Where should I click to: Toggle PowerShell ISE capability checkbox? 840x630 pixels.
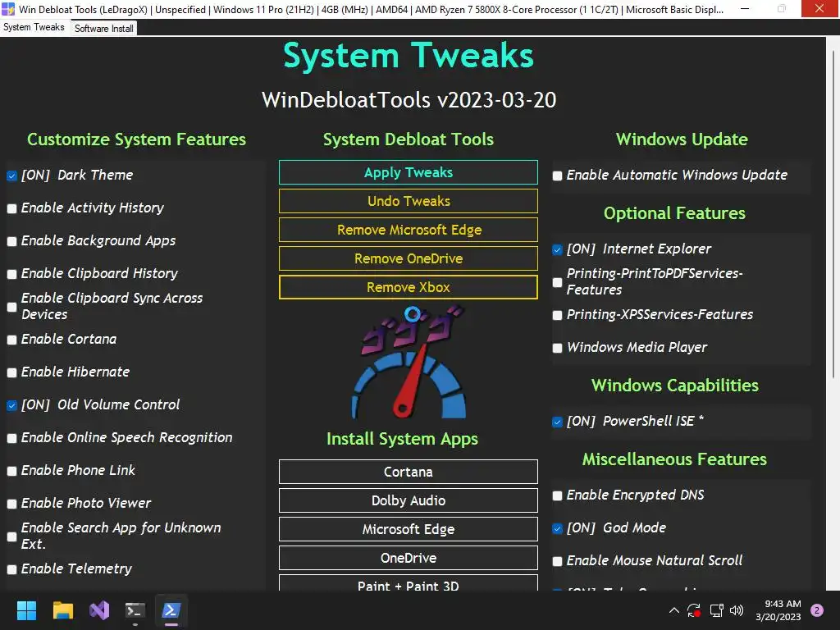[557, 422]
